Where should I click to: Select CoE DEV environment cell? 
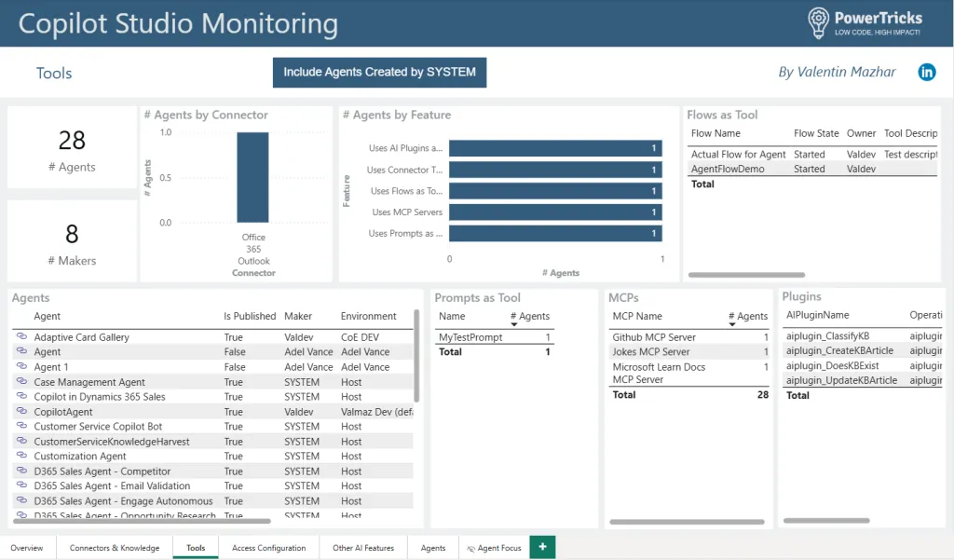361,337
